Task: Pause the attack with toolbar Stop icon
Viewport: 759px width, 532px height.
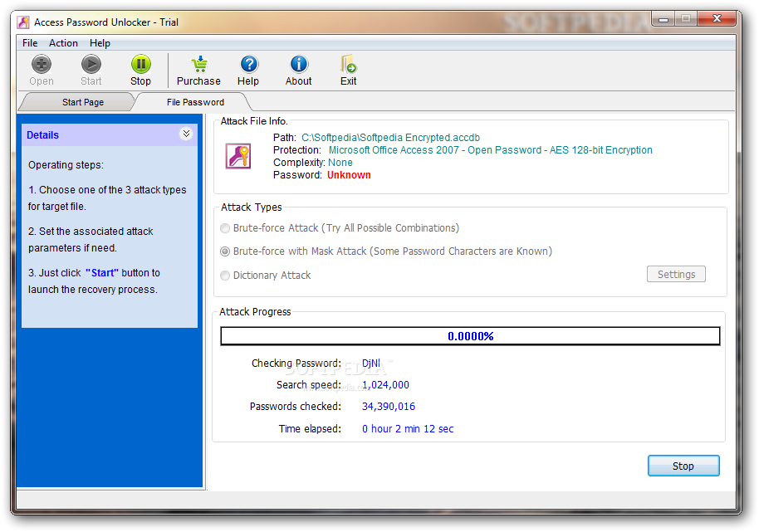Action: 141,64
